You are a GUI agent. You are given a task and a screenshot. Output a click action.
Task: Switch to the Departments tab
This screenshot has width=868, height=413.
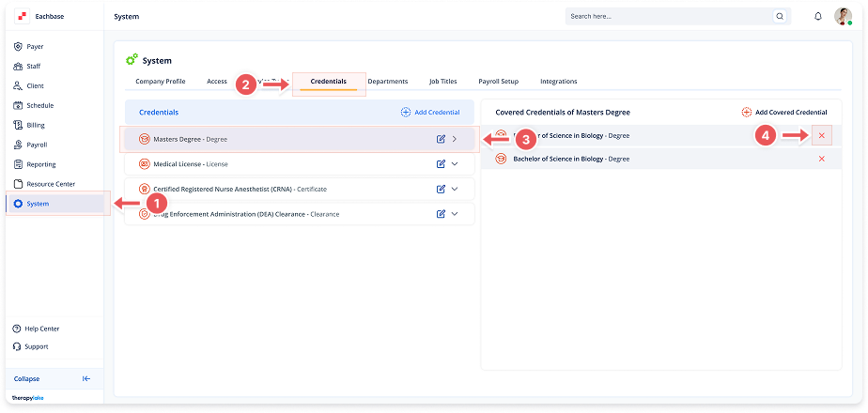[387, 82]
